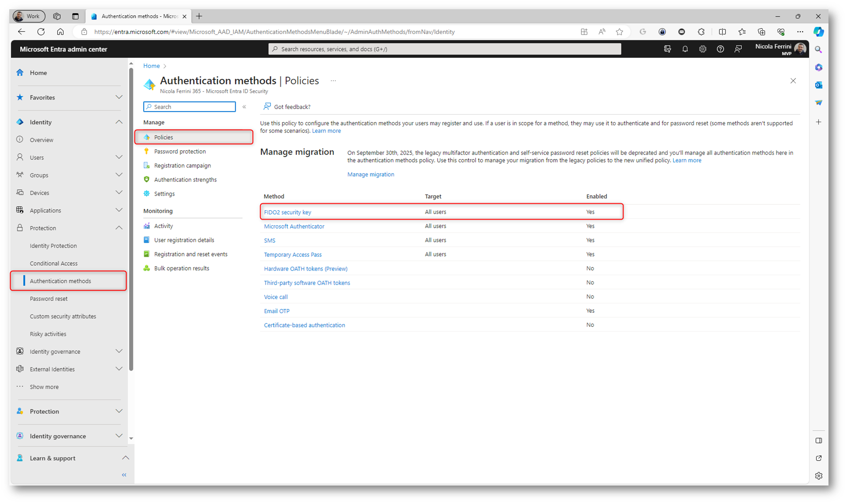Open new browser tab
This screenshot has height=504, width=847.
point(199,16)
